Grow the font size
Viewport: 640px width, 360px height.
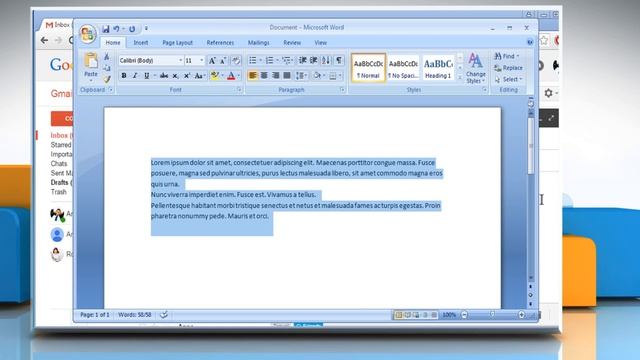212,61
